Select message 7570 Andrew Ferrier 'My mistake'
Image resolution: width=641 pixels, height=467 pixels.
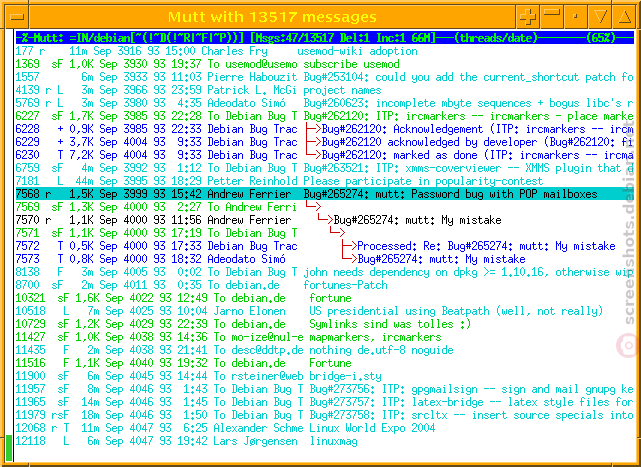tap(325, 220)
